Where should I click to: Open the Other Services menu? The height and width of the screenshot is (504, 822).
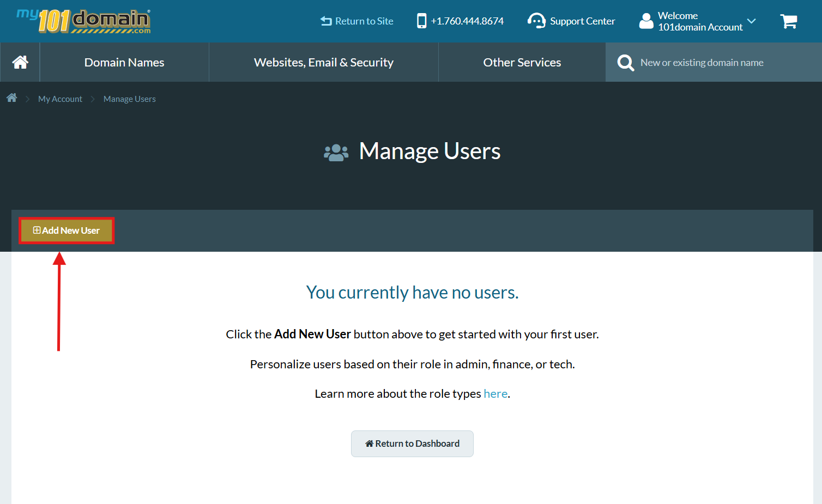coord(522,63)
